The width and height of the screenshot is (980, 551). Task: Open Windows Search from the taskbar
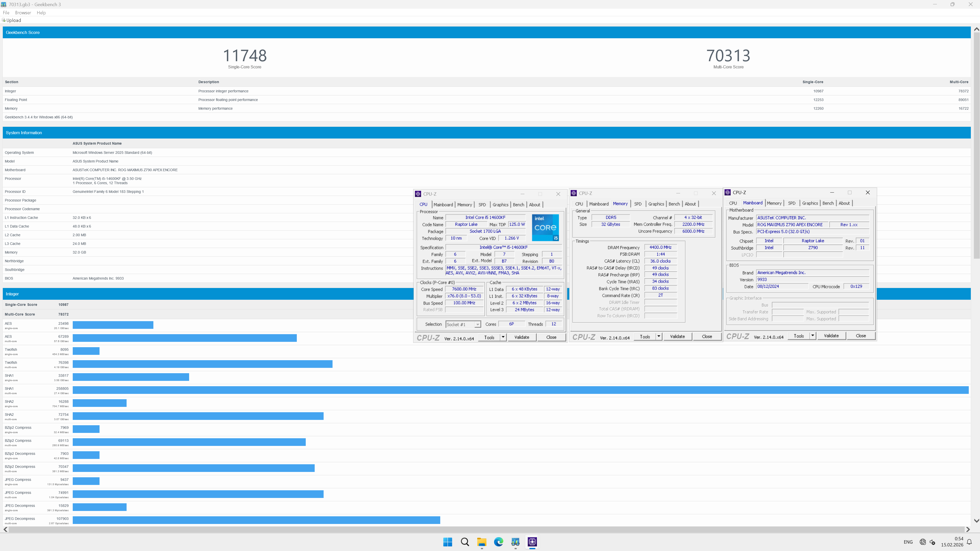point(464,542)
